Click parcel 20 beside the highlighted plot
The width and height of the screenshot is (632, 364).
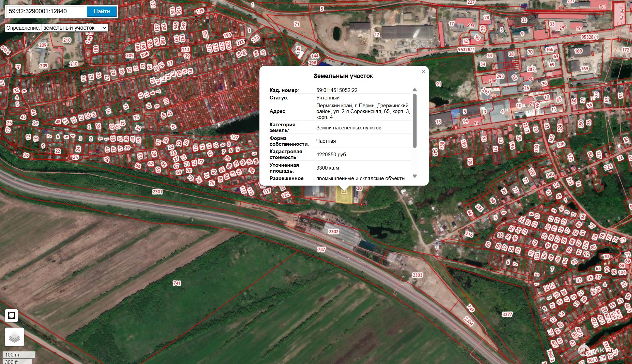click(x=359, y=188)
